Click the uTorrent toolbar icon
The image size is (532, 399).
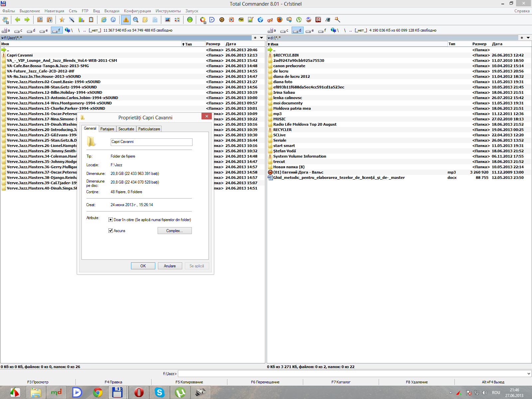pos(299,20)
